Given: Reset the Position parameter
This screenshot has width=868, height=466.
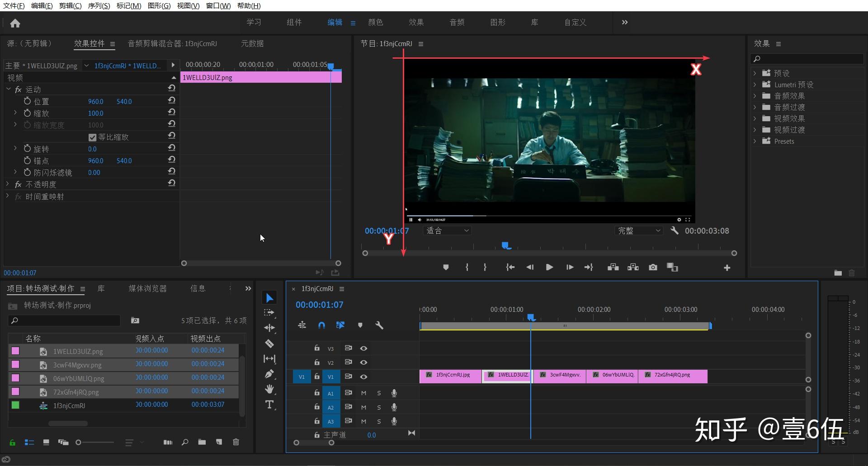Looking at the screenshot, I should click(x=172, y=100).
